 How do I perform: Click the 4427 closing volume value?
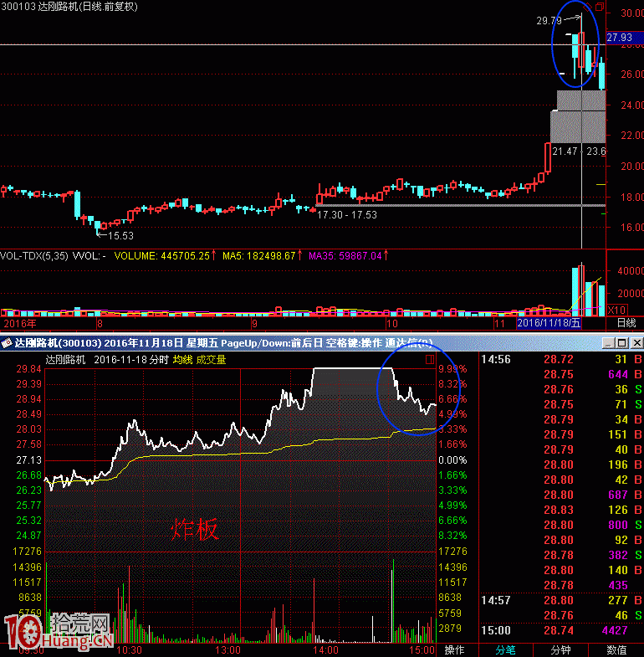614,630
